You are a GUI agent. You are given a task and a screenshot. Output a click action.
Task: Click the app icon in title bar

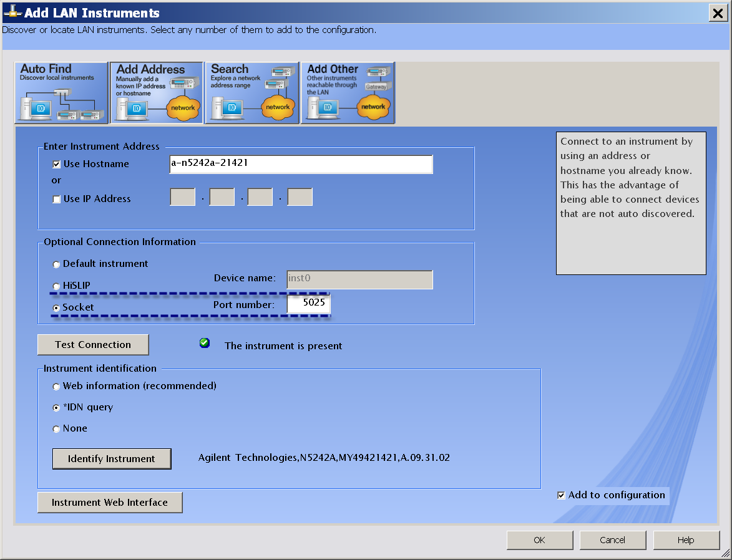(x=11, y=13)
